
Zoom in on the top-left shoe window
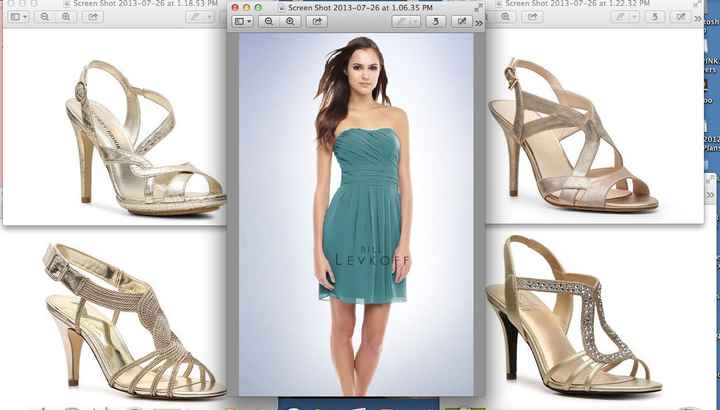click(66, 17)
